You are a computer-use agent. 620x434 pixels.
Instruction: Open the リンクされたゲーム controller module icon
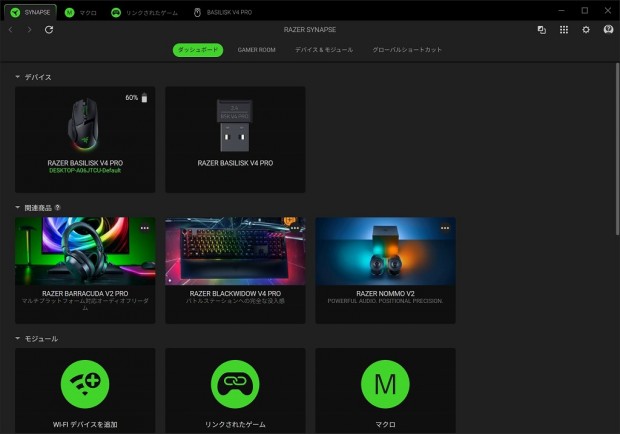point(235,384)
